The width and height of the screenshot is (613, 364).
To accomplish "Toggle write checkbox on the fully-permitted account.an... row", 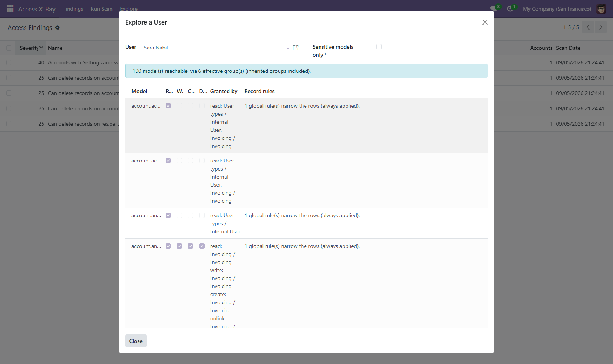I will pyautogui.click(x=179, y=246).
